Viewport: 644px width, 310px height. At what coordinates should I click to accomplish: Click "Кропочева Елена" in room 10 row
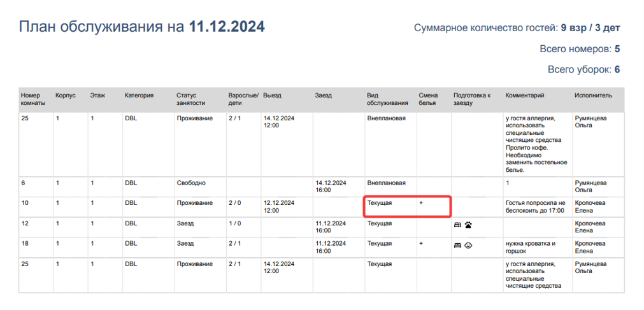(x=590, y=206)
